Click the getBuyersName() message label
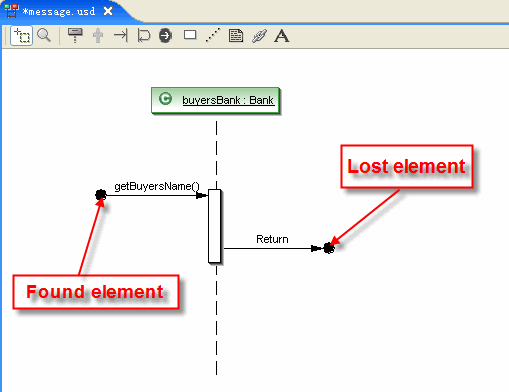Screen dimensions: 509x392 point(157,186)
